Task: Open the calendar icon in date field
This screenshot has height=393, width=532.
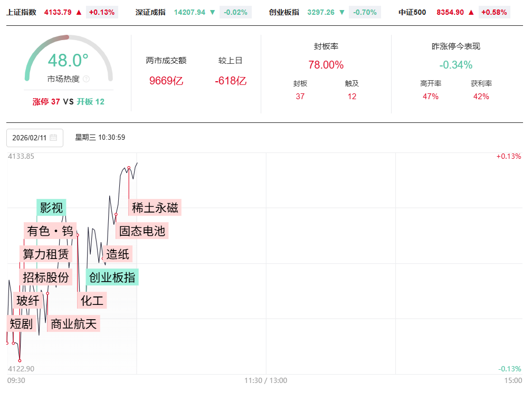Action: pyautogui.click(x=53, y=138)
